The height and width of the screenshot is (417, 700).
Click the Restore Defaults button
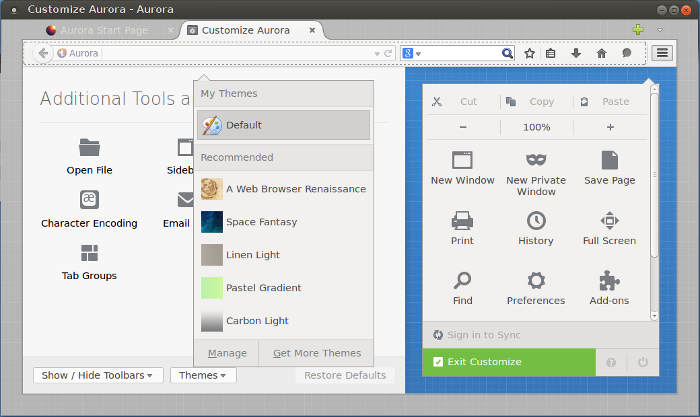coord(345,375)
